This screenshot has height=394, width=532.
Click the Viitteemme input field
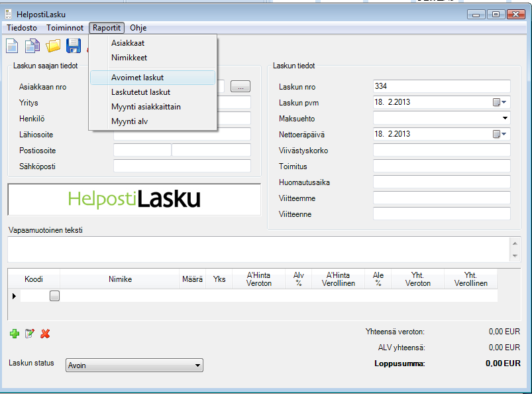tap(442, 198)
